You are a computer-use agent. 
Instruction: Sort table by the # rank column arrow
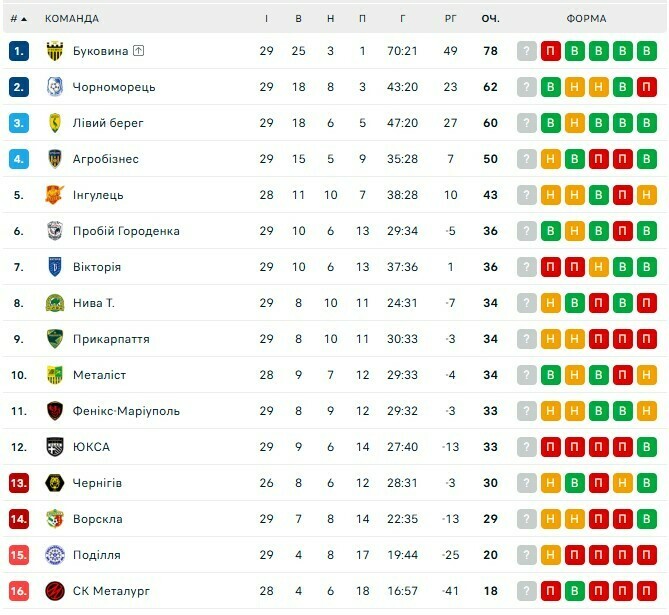pos(24,19)
